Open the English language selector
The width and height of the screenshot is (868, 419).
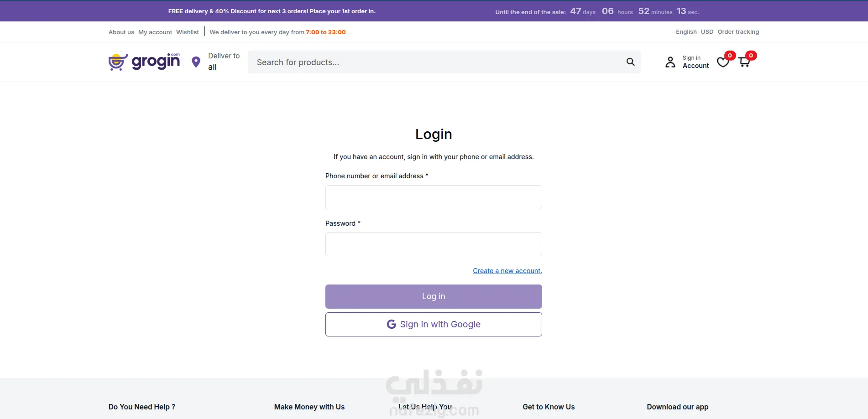coord(686,32)
